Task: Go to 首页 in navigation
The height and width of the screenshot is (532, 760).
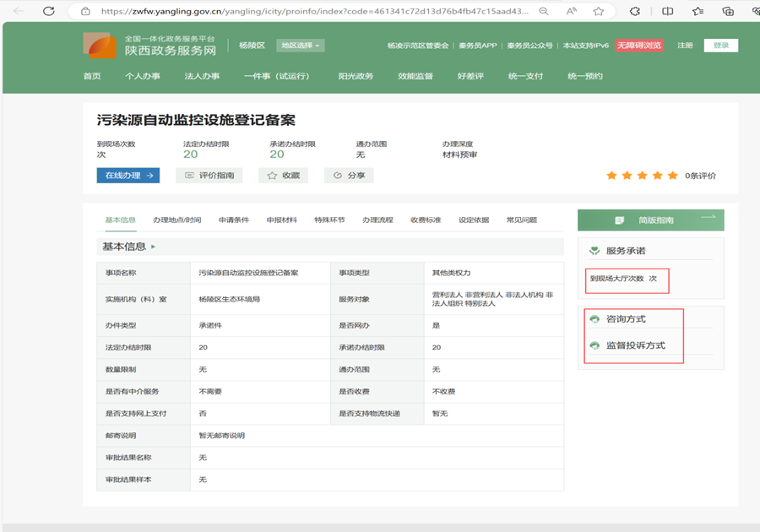Action: [x=91, y=76]
